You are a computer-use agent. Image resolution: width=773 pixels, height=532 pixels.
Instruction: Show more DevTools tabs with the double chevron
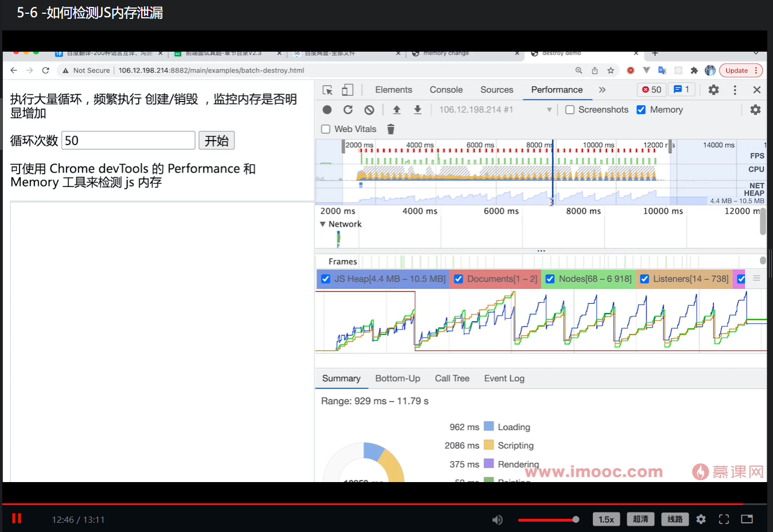(602, 90)
